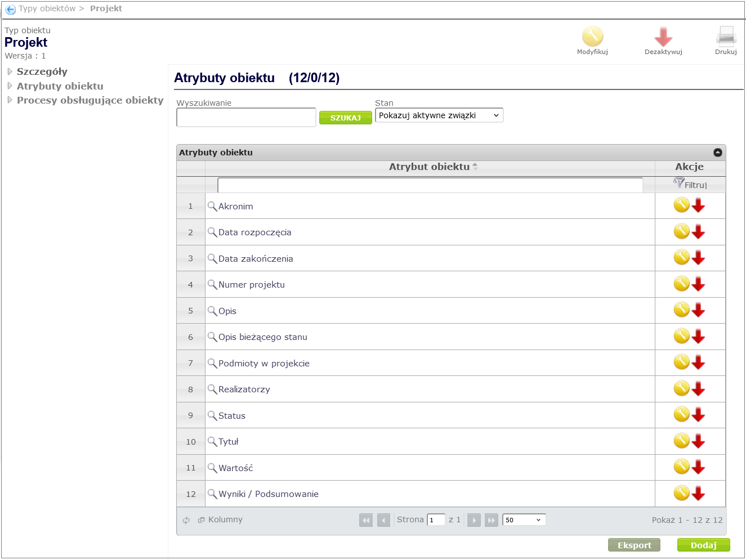
Task: Collapse the Atrybuty obiektu table panel
Action: pyautogui.click(x=717, y=153)
